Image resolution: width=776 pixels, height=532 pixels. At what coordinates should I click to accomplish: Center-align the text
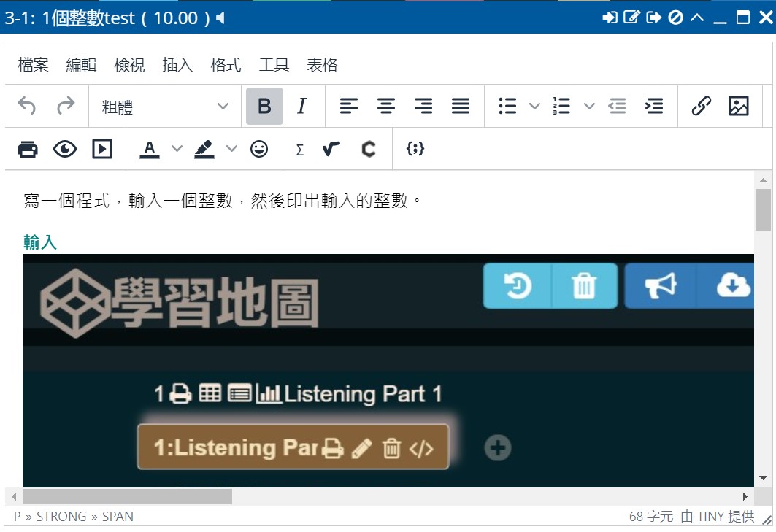tap(386, 106)
